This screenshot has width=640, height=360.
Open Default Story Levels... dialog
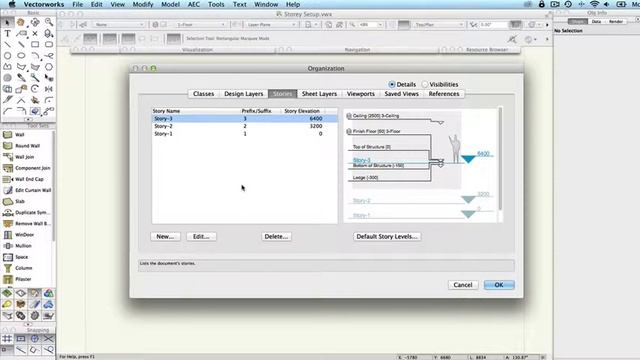click(x=387, y=236)
